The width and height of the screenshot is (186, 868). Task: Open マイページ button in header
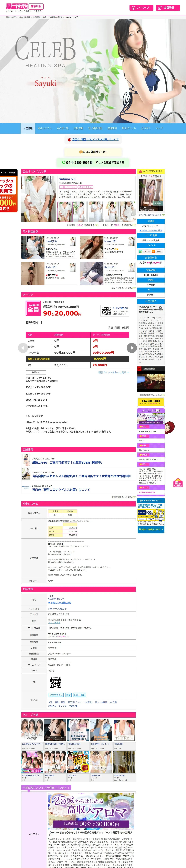click(x=141, y=8)
